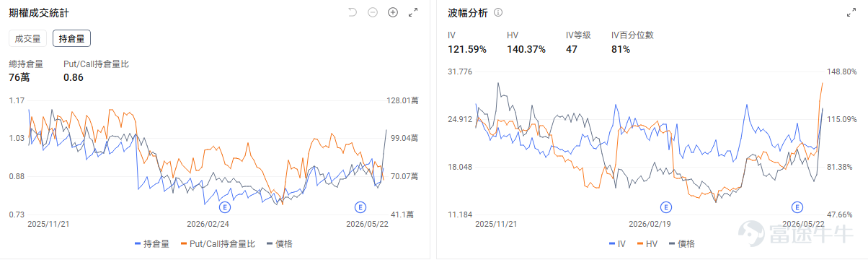Open the info icon beside 波幅分析
The image size is (868, 260).
point(498,13)
